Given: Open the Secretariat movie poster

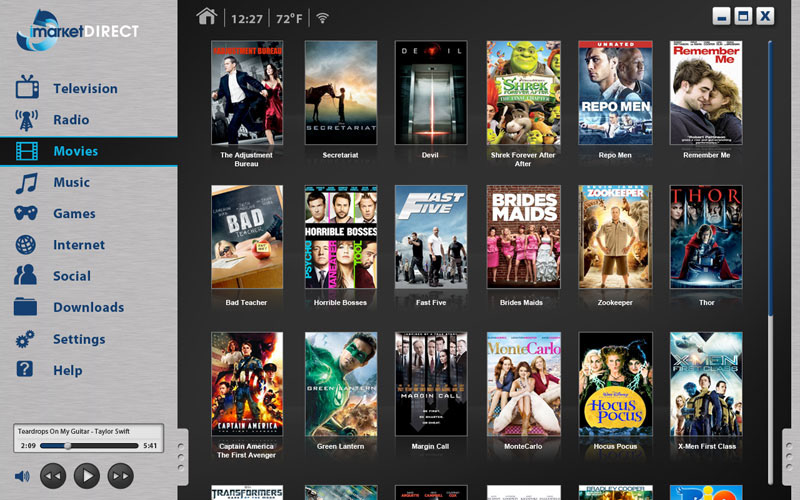Looking at the screenshot, I should [341, 93].
